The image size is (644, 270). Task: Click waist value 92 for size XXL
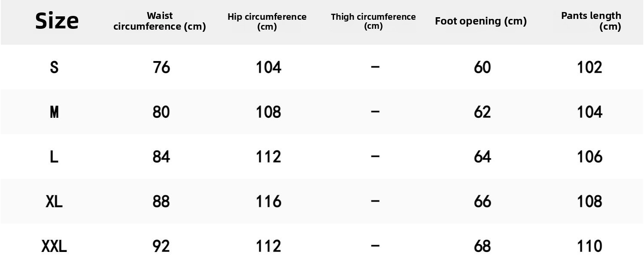tap(161, 246)
